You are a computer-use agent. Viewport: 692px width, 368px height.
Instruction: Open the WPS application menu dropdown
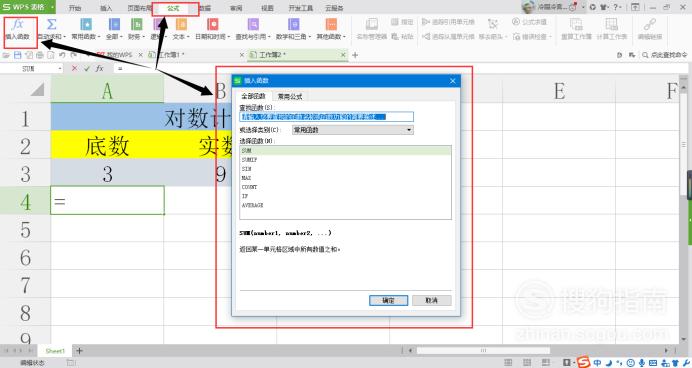[53, 7]
